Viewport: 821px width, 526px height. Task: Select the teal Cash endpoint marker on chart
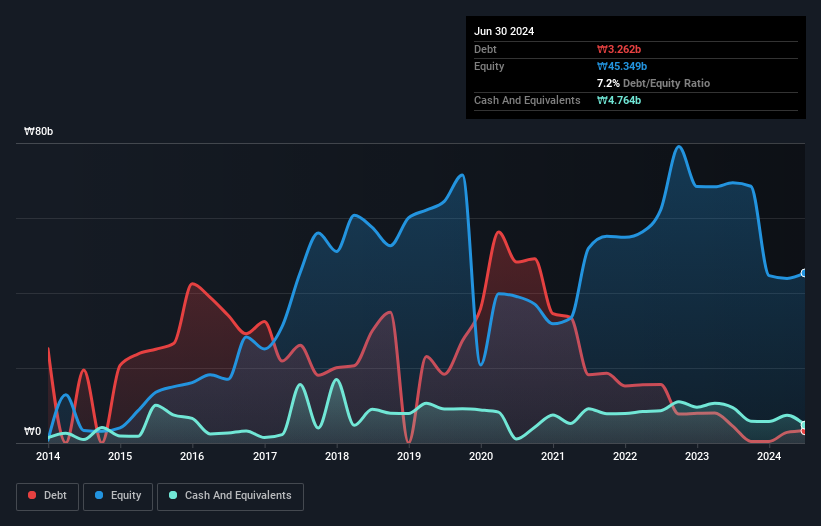[804, 424]
